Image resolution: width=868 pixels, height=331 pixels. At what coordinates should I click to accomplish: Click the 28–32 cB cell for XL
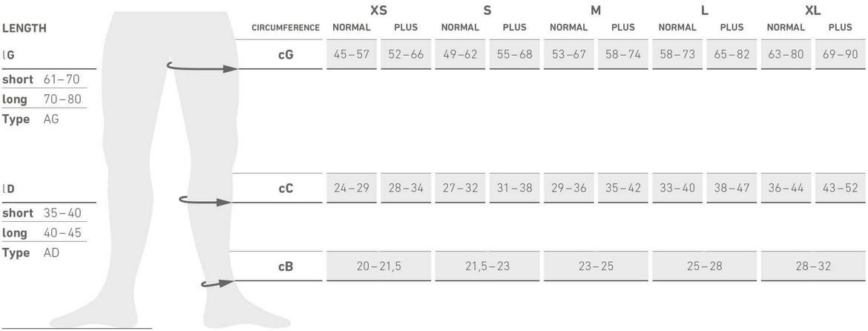[x=813, y=266]
